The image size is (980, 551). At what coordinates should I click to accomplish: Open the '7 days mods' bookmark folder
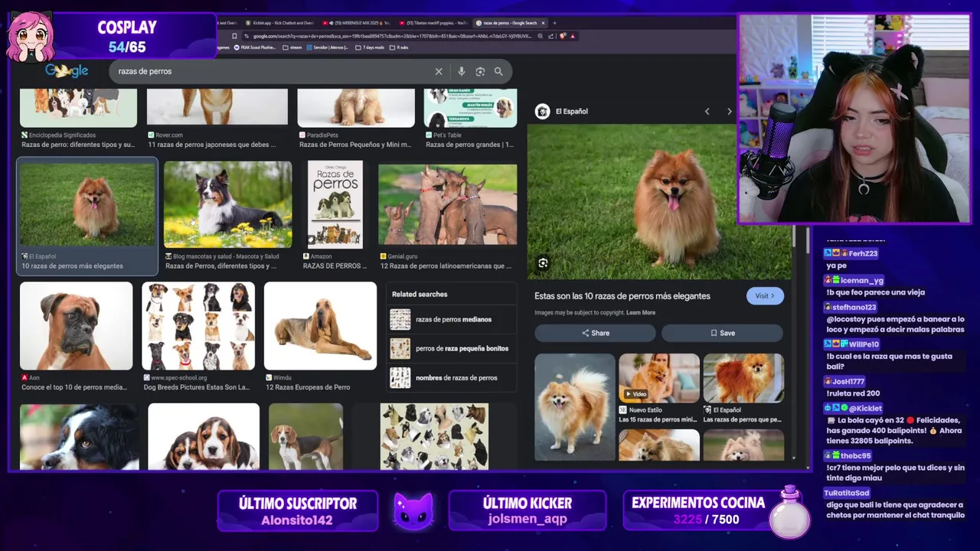(x=370, y=47)
